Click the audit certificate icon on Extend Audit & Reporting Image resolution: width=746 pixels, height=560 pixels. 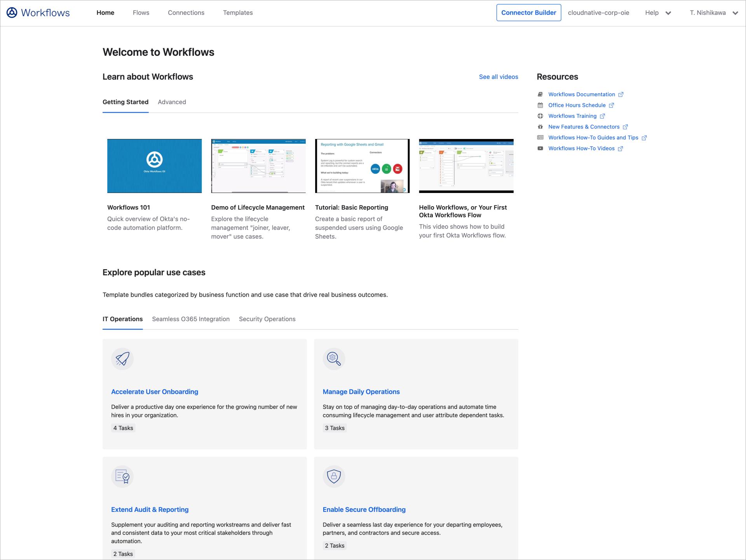click(122, 477)
